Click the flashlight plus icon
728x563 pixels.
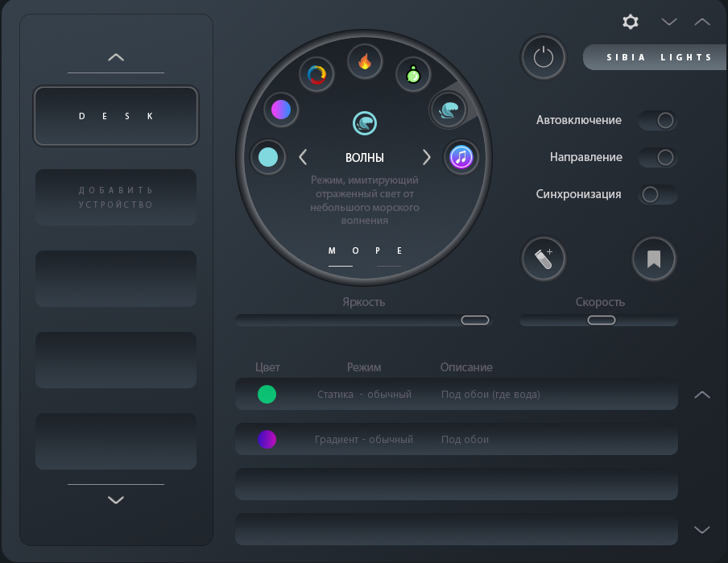544,259
